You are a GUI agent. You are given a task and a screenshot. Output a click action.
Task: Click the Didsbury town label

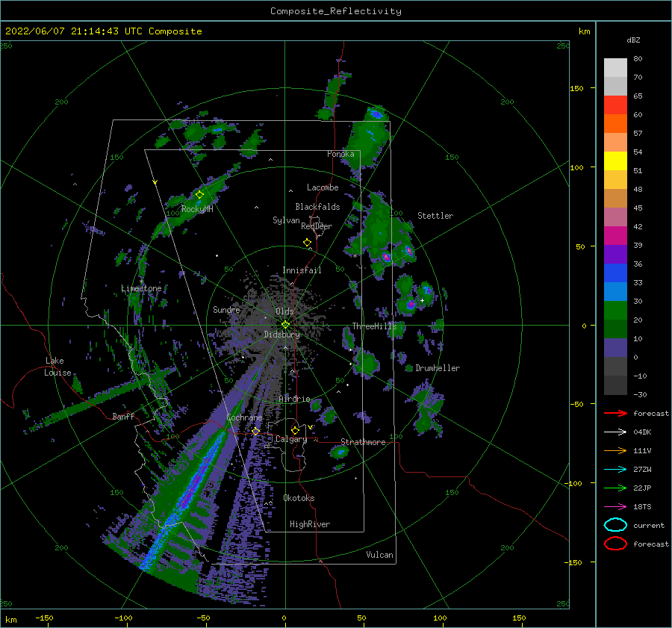click(281, 335)
